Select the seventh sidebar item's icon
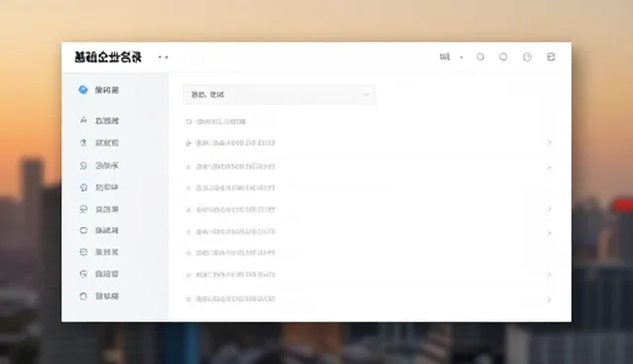The image size is (633, 364). coord(83,230)
